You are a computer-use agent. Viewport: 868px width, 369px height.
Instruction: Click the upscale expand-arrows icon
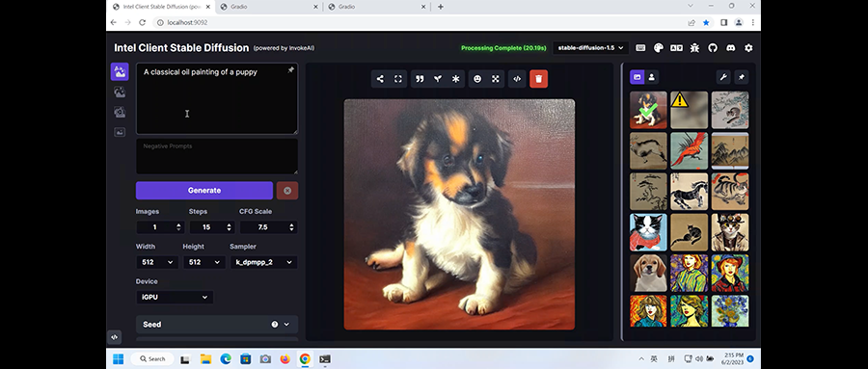[x=496, y=79]
